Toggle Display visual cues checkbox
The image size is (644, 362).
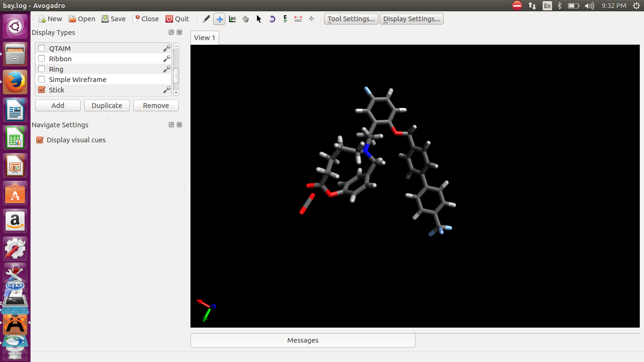40,140
